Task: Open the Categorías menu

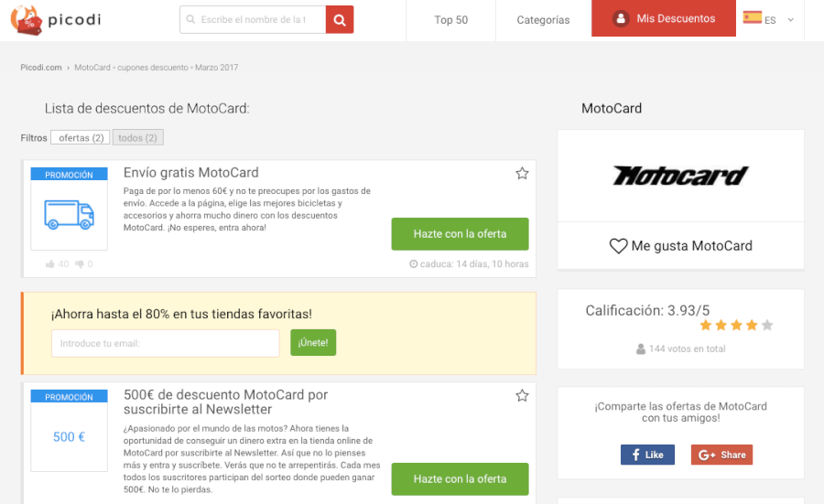Action: point(543,19)
